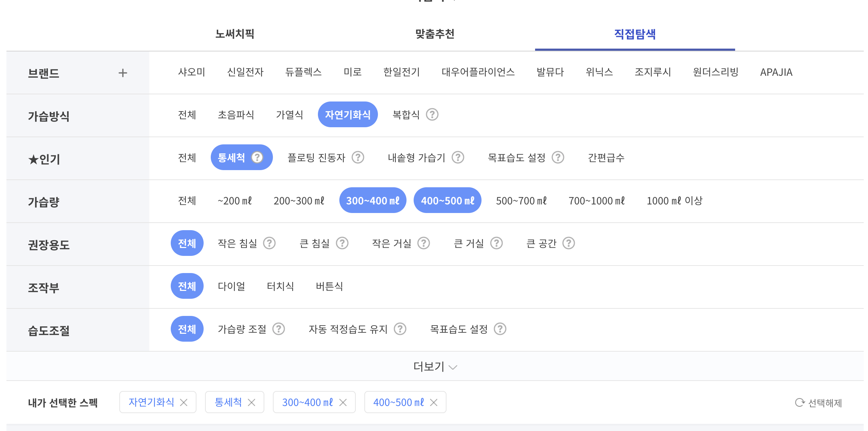
Task: Deselect 400~500 ㎖ capacity chip
Action: coord(447,200)
